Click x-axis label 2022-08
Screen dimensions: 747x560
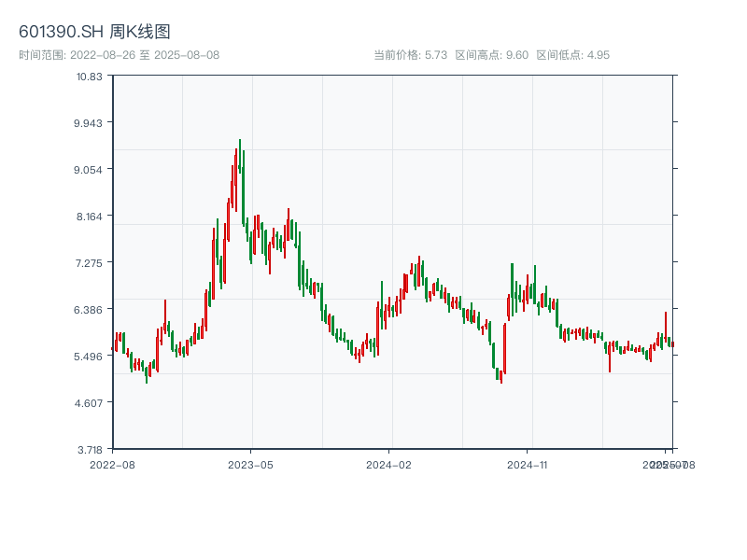pos(112,465)
